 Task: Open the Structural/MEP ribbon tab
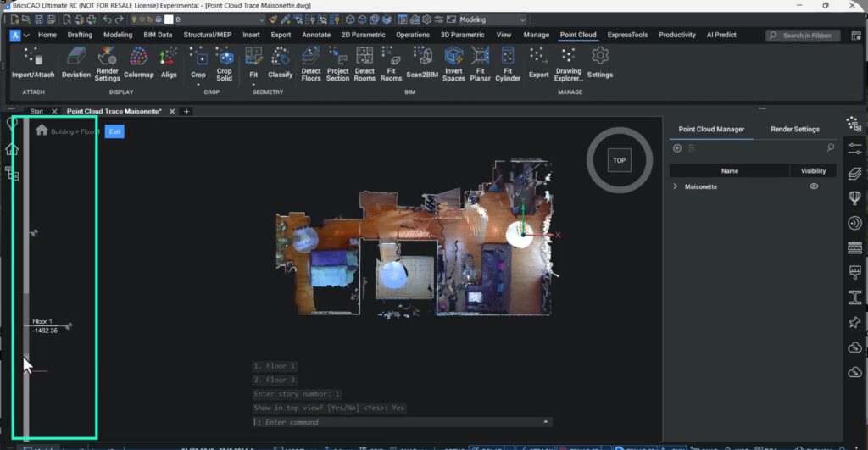coord(208,35)
